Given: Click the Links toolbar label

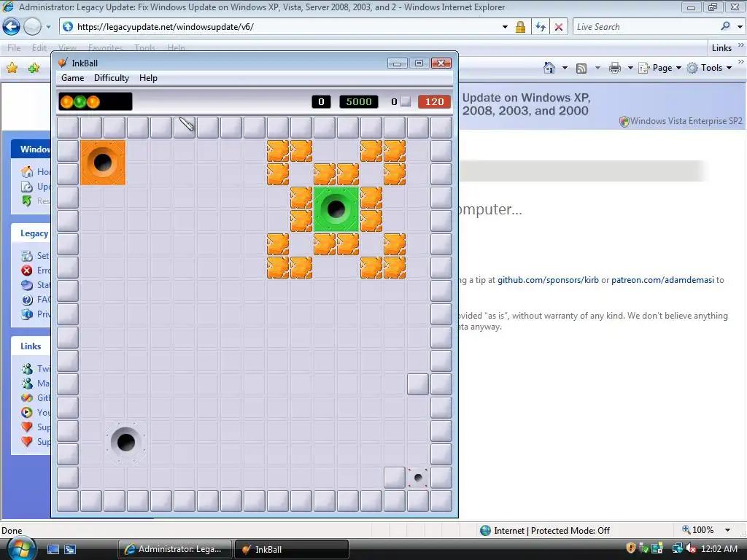Looking at the screenshot, I should point(721,47).
